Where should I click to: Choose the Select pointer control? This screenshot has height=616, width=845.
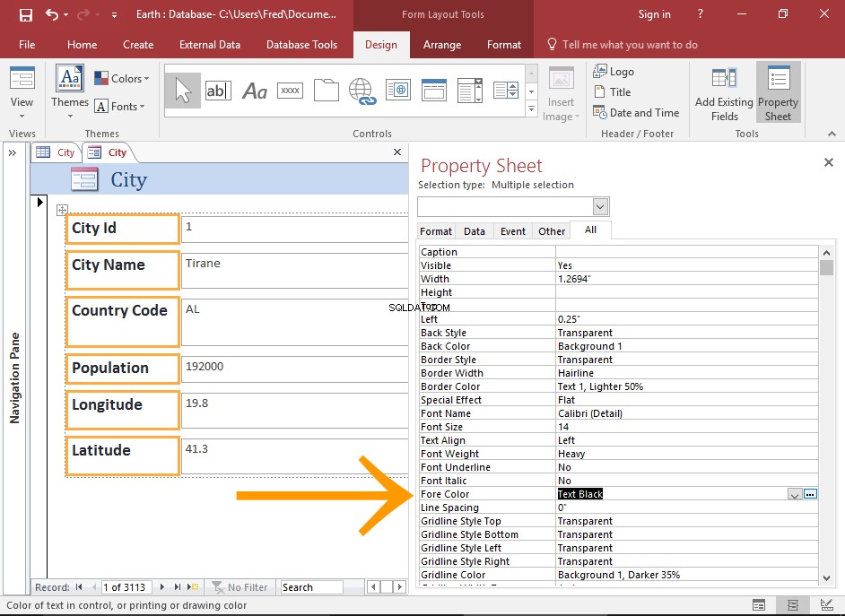183,91
